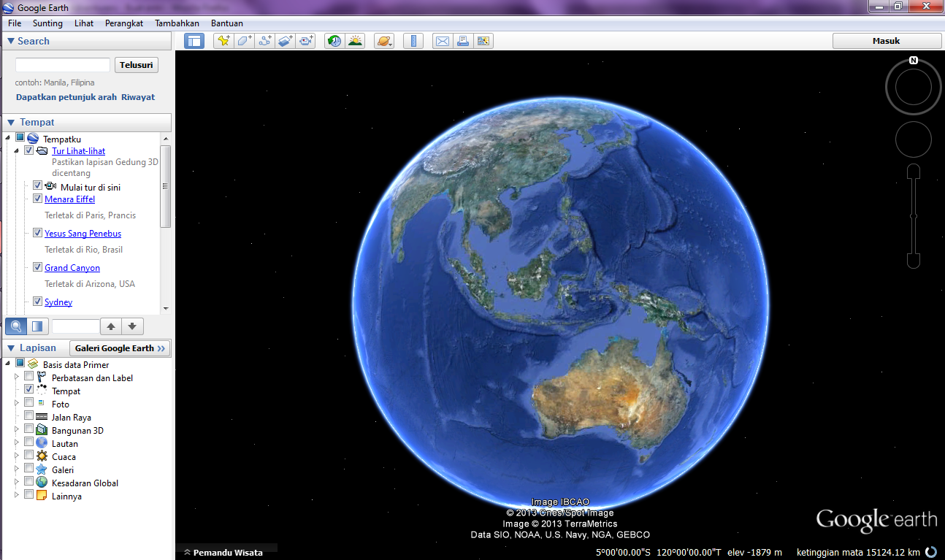Move selected place down with down arrow
This screenshot has width=945, height=560.
(132, 326)
